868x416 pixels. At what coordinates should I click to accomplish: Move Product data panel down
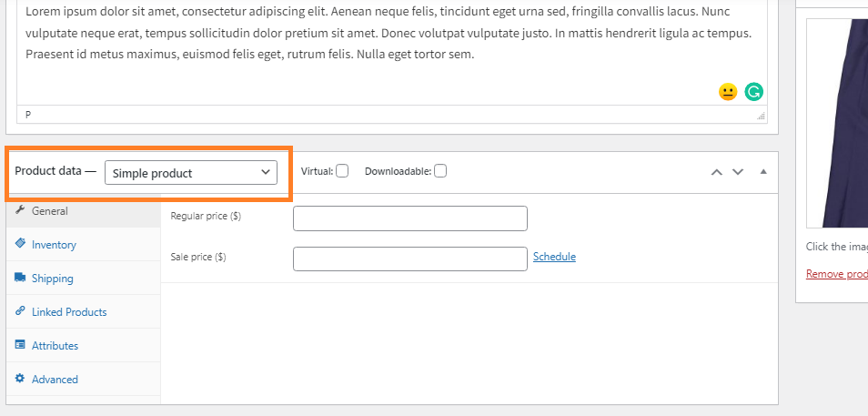(x=737, y=172)
